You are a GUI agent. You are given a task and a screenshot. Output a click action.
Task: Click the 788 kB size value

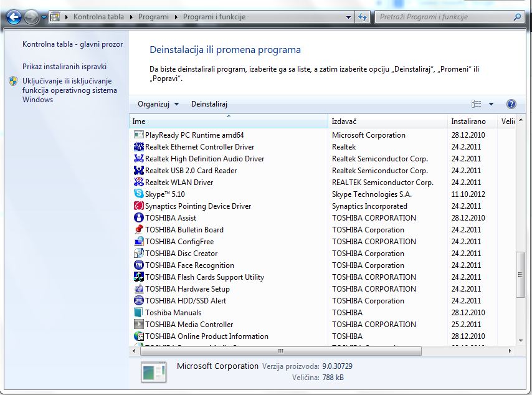coord(333,378)
